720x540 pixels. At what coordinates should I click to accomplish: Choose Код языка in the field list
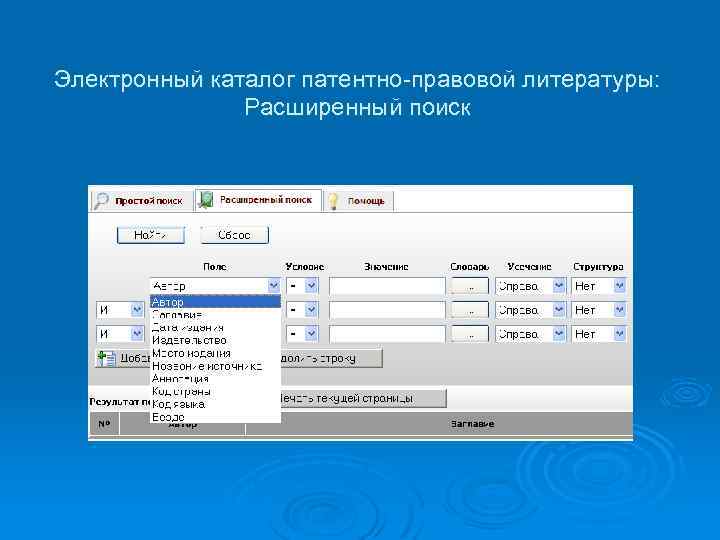(x=215, y=405)
